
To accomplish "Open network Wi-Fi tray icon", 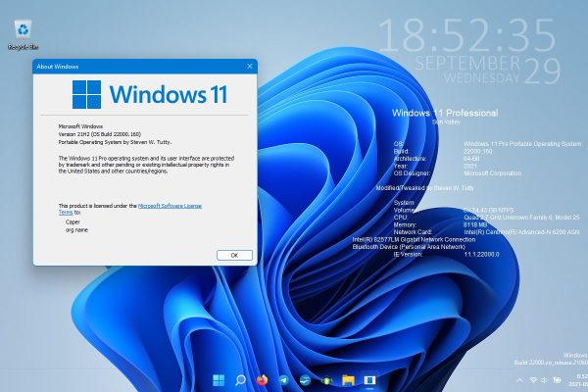I will click(533, 380).
